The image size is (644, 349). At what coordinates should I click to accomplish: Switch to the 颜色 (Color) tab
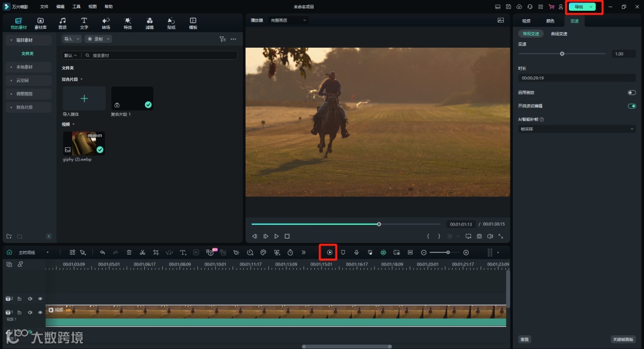[x=550, y=21]
